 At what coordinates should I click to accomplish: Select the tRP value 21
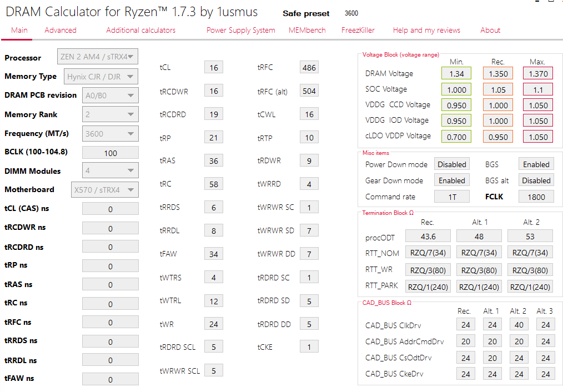click(x=214, y=138)
